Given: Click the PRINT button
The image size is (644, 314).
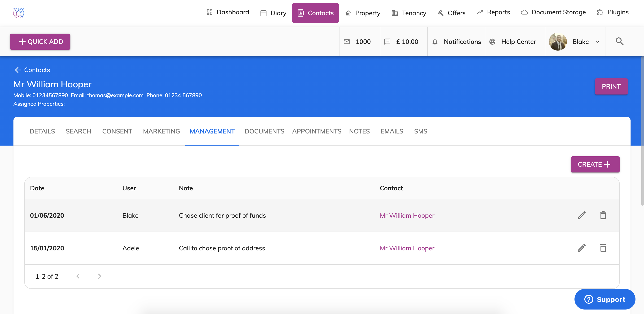Looking at the screenshot, I should (611, 86).
